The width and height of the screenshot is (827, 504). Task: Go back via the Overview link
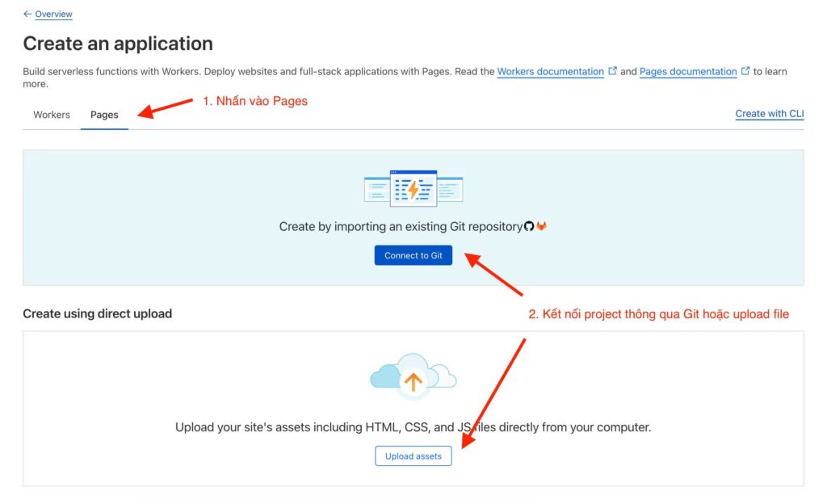(x=52, y=14)
